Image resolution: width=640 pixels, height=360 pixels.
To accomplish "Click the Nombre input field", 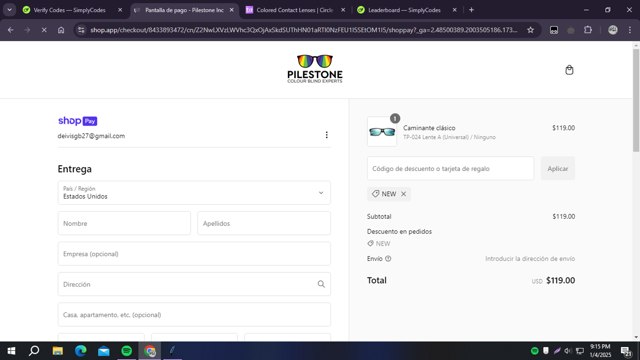I will coord(124,223).
